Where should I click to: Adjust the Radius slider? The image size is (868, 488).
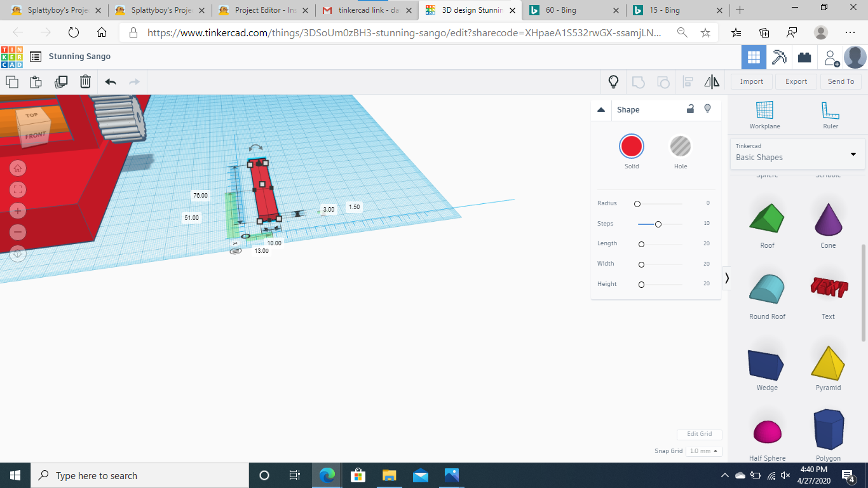[660, 203]
